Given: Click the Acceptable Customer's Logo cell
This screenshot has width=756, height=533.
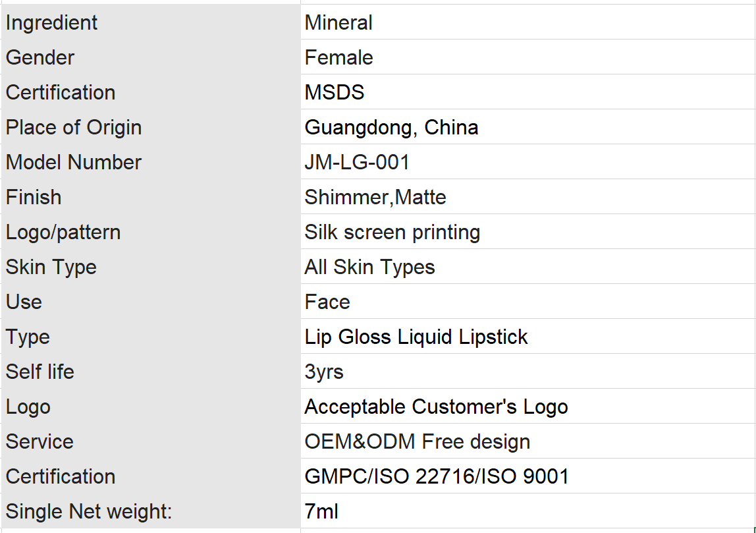Looking at the screenshot, I should 528,406.
